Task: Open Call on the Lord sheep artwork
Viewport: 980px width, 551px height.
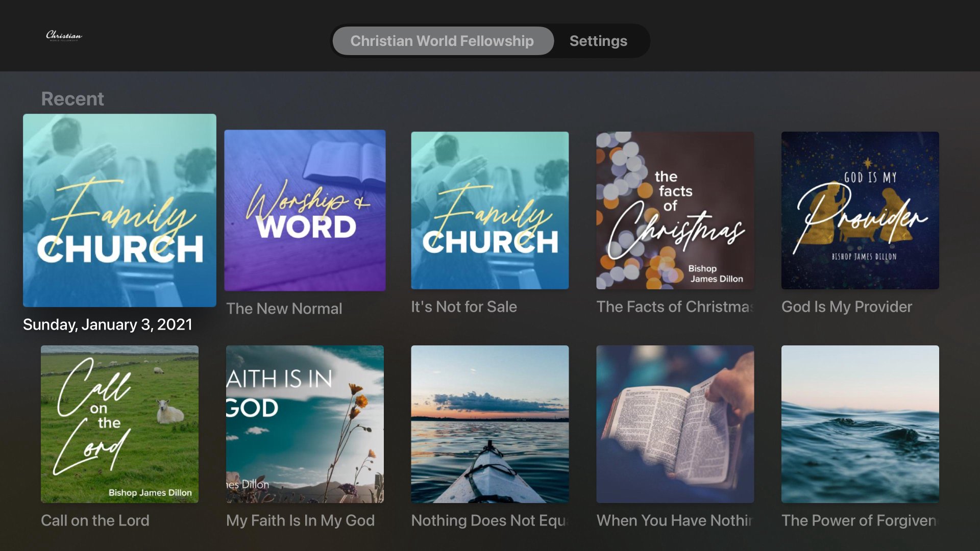Action: pos(119,424)
